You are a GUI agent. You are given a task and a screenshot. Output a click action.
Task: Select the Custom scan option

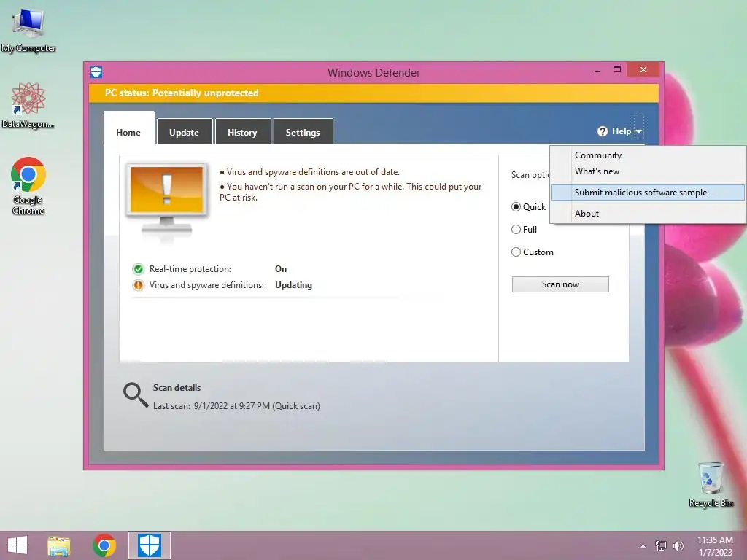(532, 252)
